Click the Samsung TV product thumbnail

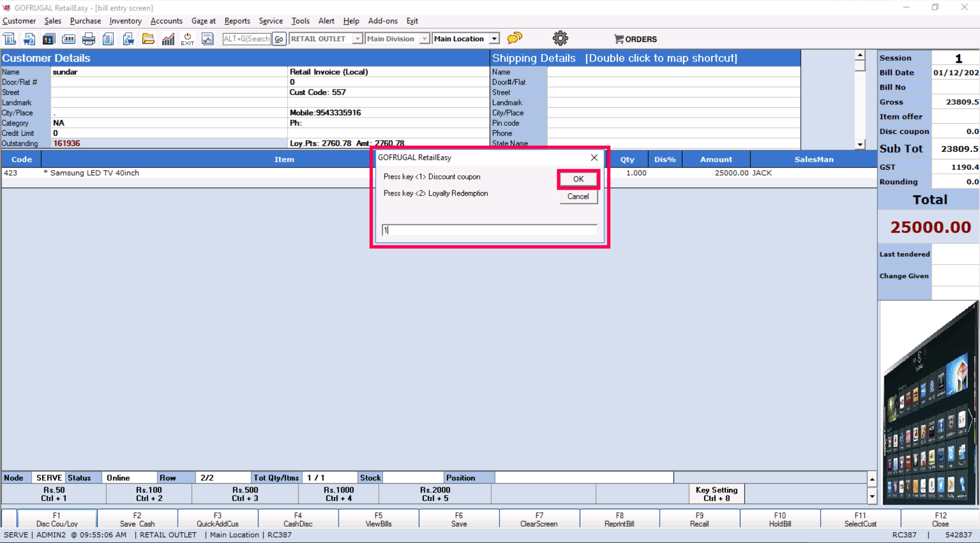point(929,403)
